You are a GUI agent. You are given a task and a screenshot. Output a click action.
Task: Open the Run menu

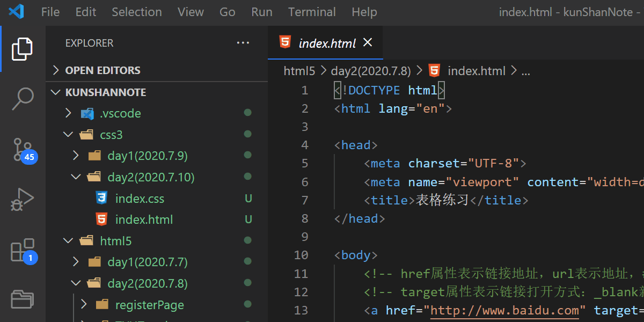261,12
